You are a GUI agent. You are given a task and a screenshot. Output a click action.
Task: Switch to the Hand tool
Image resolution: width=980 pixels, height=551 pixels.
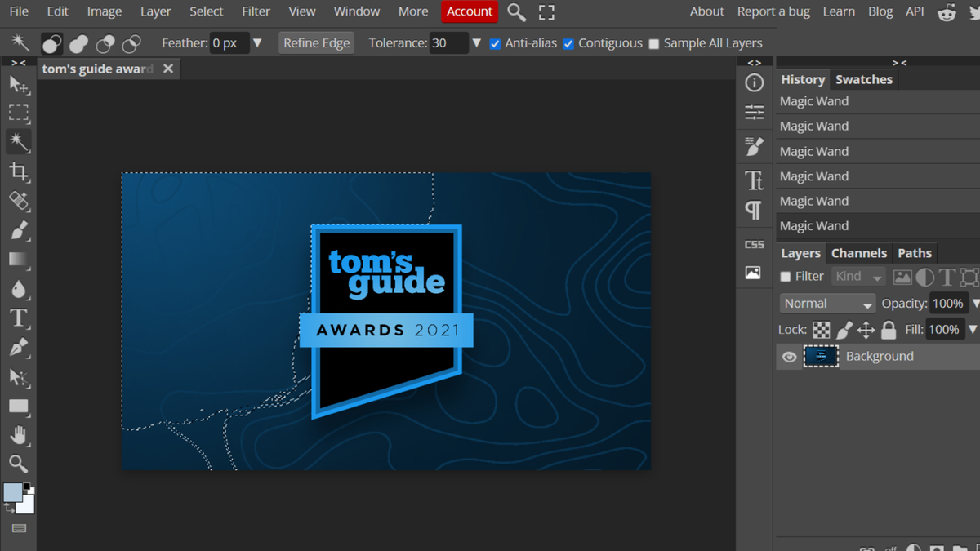tap(19, 435)
